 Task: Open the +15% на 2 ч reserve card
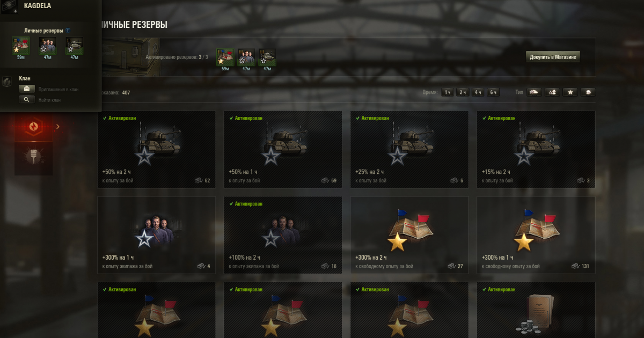pos(536,149)
